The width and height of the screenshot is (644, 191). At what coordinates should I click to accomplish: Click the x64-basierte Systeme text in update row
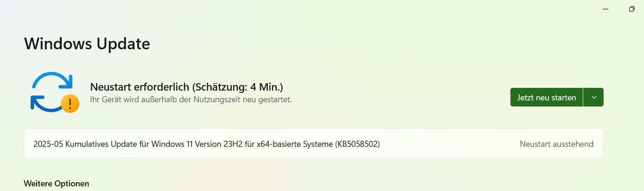click(x=290, y=144)
